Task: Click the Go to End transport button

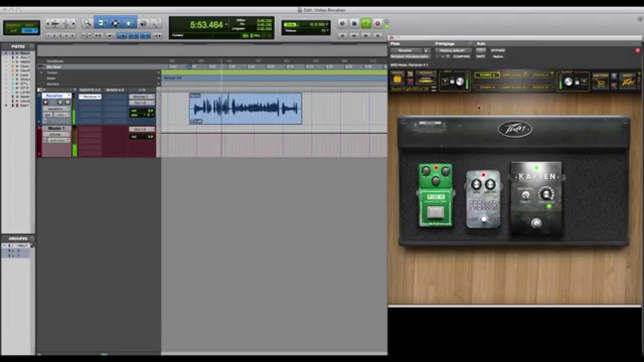Action: click(377, 35)
